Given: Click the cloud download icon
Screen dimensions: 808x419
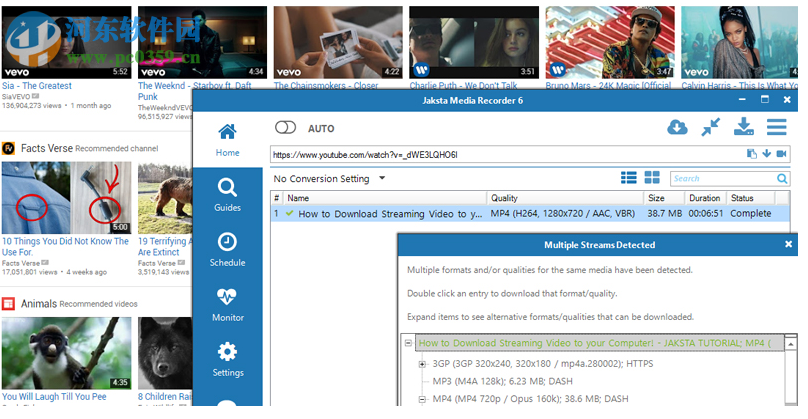Looking at the screenshot, I should (677, 127).
